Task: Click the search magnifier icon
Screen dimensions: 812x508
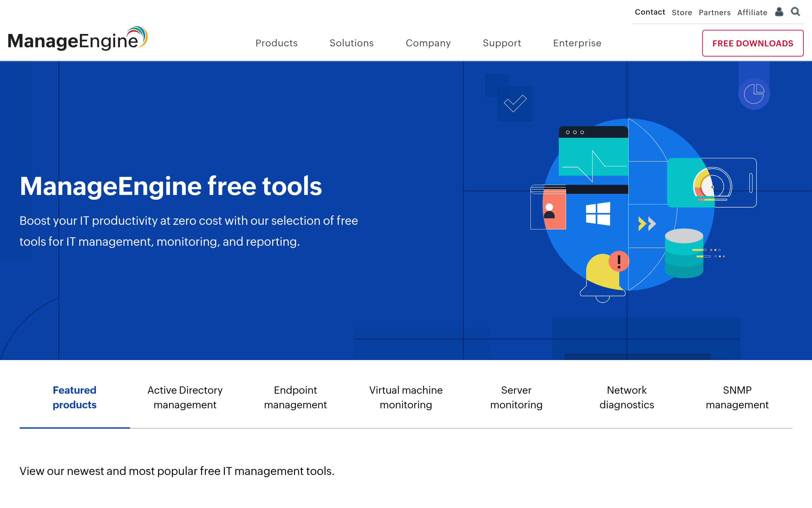Action: (796, 12)
